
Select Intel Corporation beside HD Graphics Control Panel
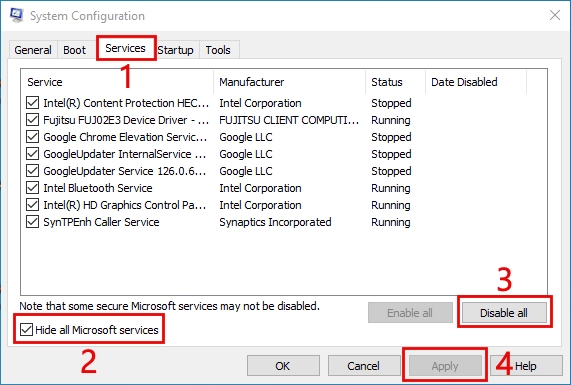coord(260,205)
